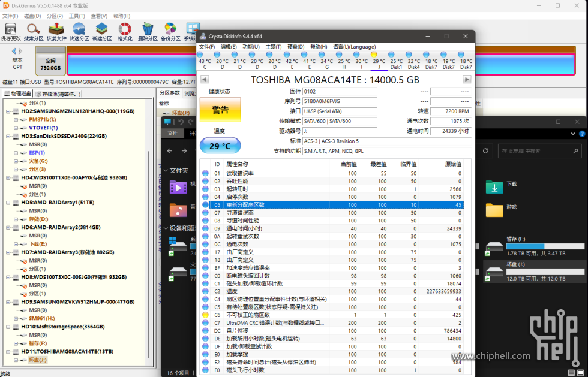Open 游戏 folder in File Explorer
Screen dimensions: 588x377
pyautogui.click(x=494, y=210)
